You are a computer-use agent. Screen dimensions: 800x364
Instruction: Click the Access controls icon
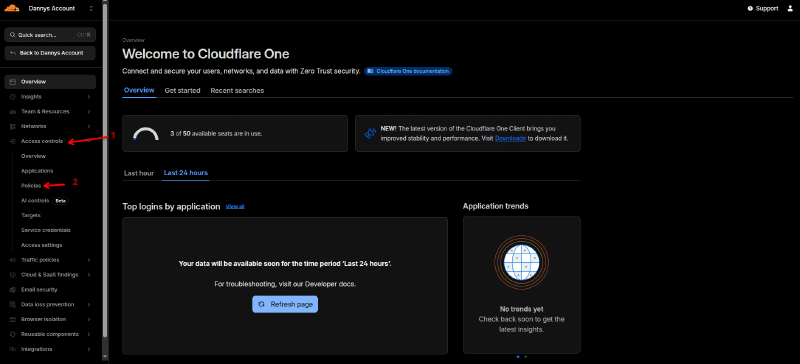[x=13, y=141]
